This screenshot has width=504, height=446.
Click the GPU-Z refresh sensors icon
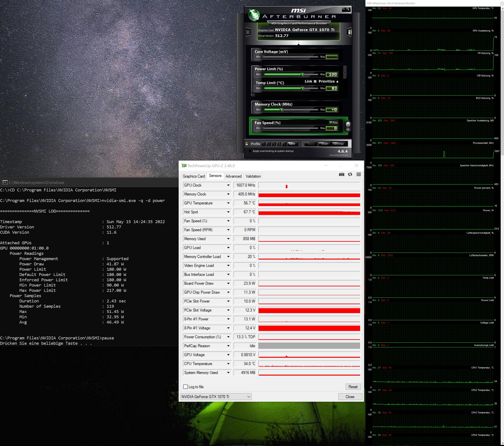[350, 175]
